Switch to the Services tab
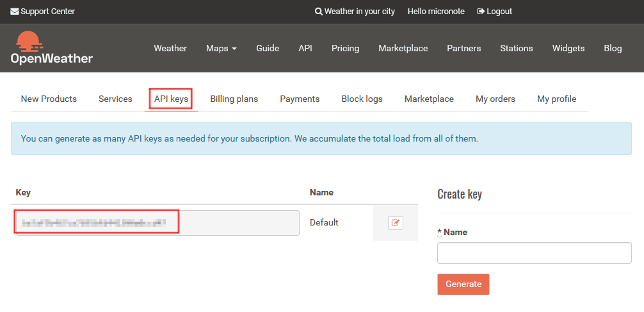 [x=115, y=99]
